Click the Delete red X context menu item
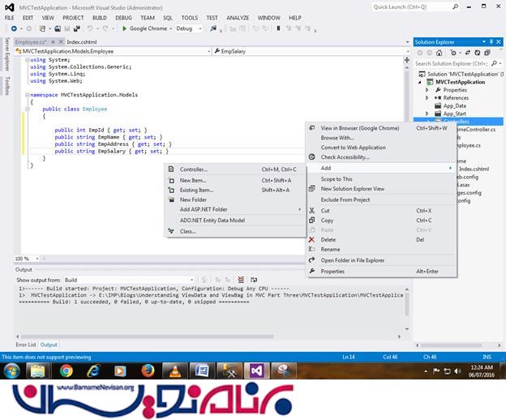This screenshot has height=420, width=506. coord(328,239)
